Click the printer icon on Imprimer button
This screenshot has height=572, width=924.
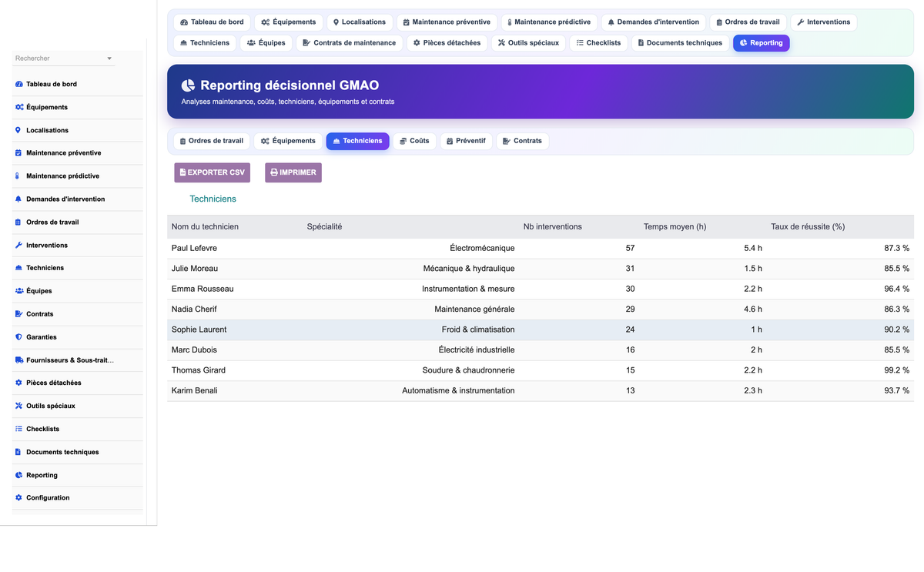(274, 172)
